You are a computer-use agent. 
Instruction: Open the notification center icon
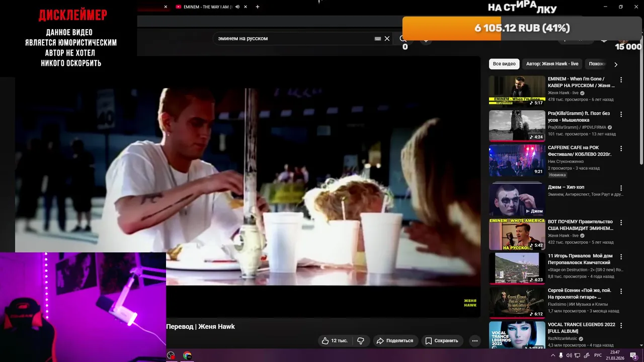tap(633, 355)
